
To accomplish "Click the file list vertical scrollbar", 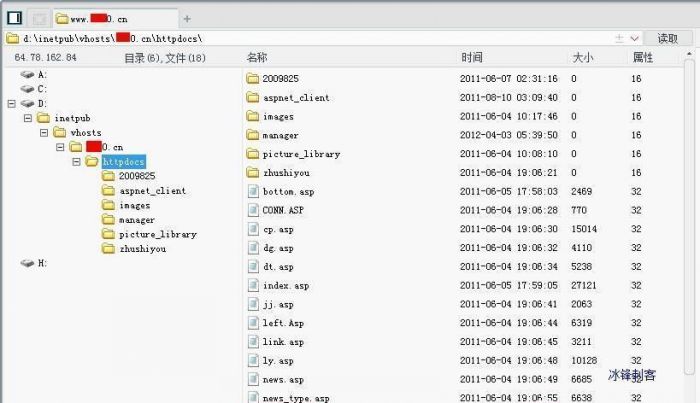I will click(x=689, y=216).
